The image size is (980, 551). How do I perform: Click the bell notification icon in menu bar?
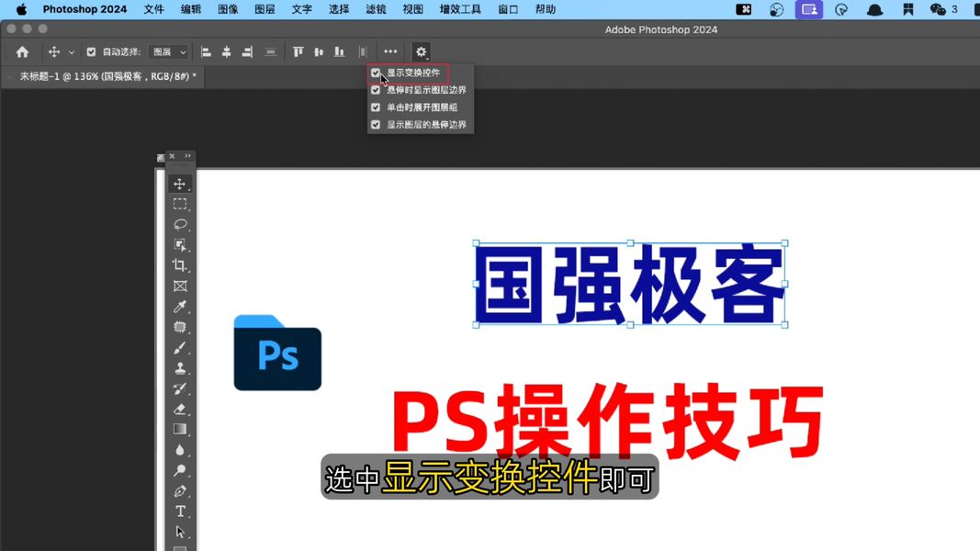tap(875, 9)
